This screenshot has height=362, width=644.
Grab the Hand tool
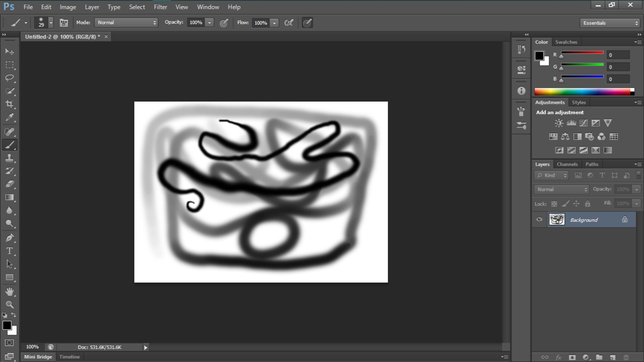(x=10, y=292)
